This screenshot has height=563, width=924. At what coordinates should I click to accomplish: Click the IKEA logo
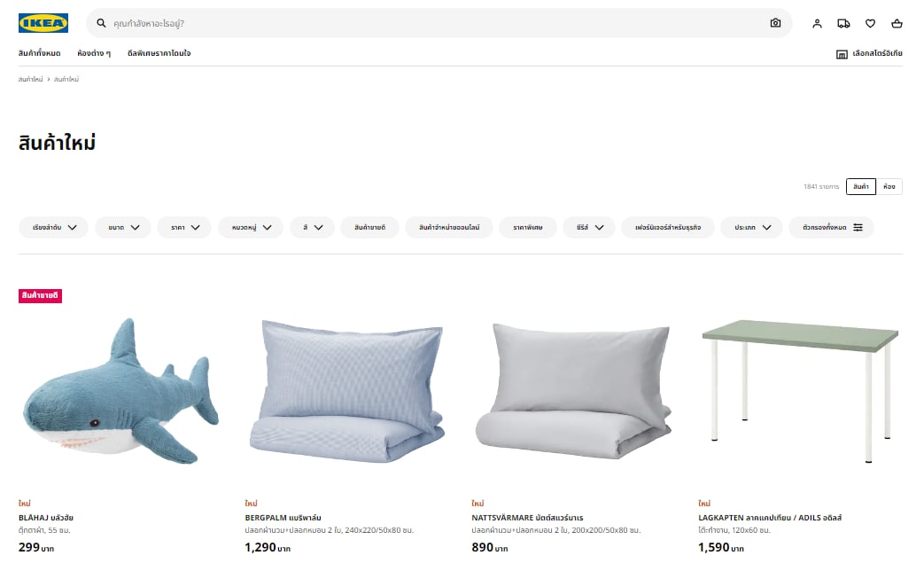click(43, 23)
